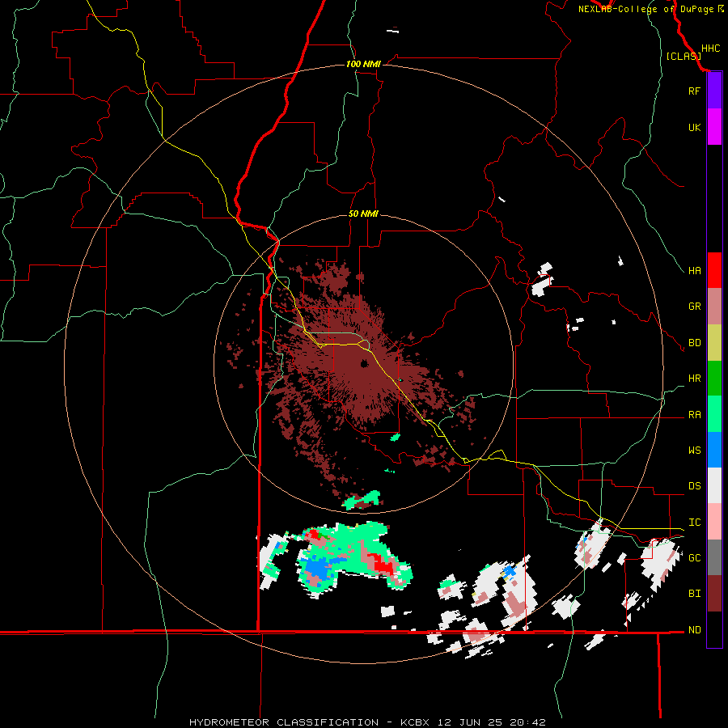728x728 pixels.
Task: Click the DS white legend color swatch
Action: [x=714, y=485]
